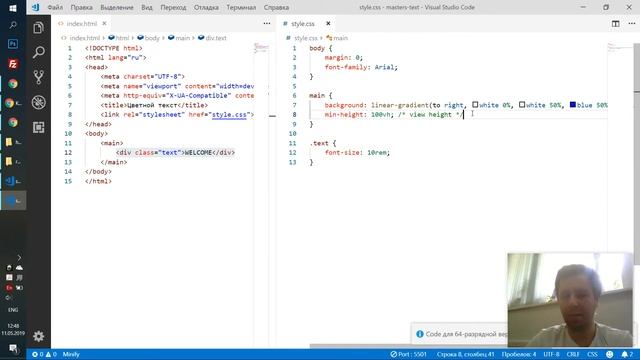Open the Вид menu
Viewport: 640px width, 360px height.
pyautogui.click(x=147, y=7)
